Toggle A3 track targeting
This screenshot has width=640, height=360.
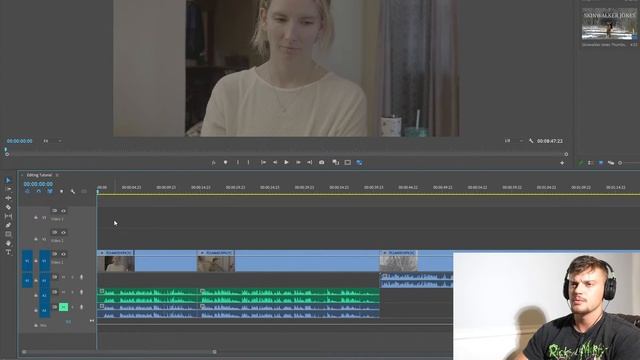coord(44,311)
